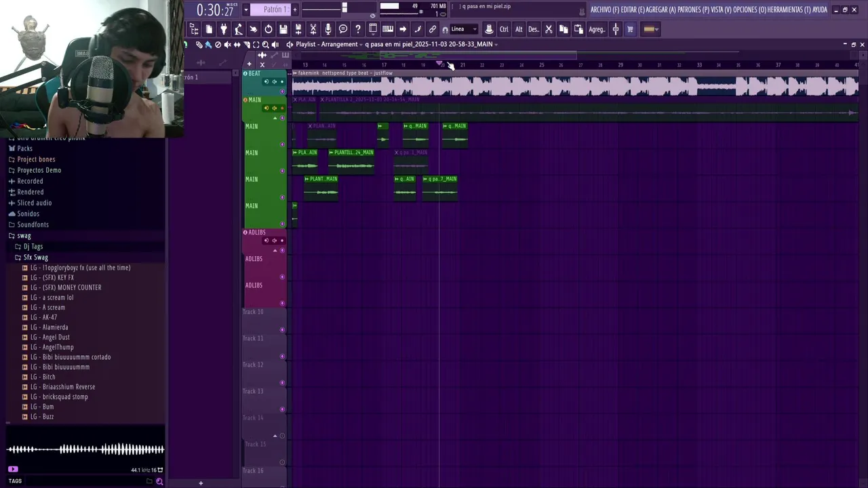
Task: Toggle the speaker solo icon on BEAT track
Action: point(274,81)
